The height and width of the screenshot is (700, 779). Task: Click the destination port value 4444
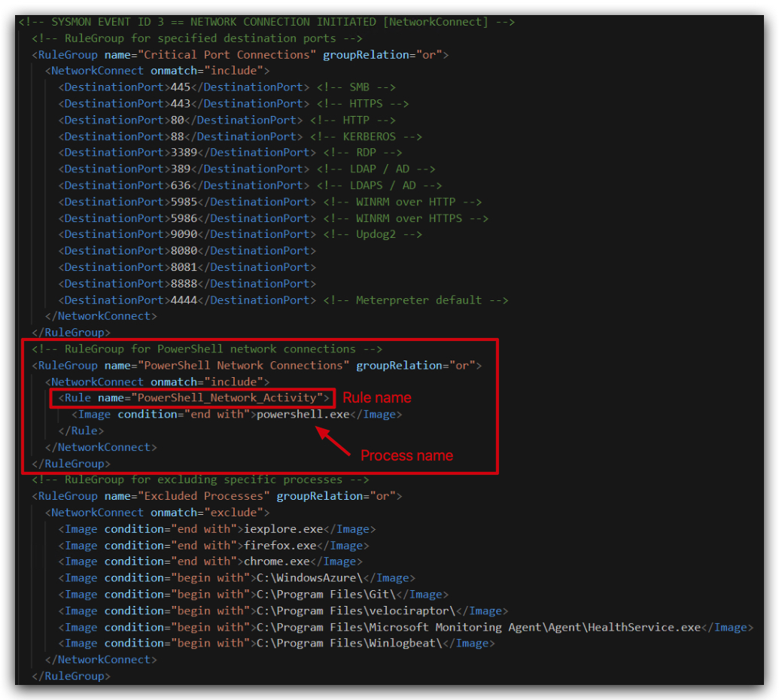(x=184, y=300)
